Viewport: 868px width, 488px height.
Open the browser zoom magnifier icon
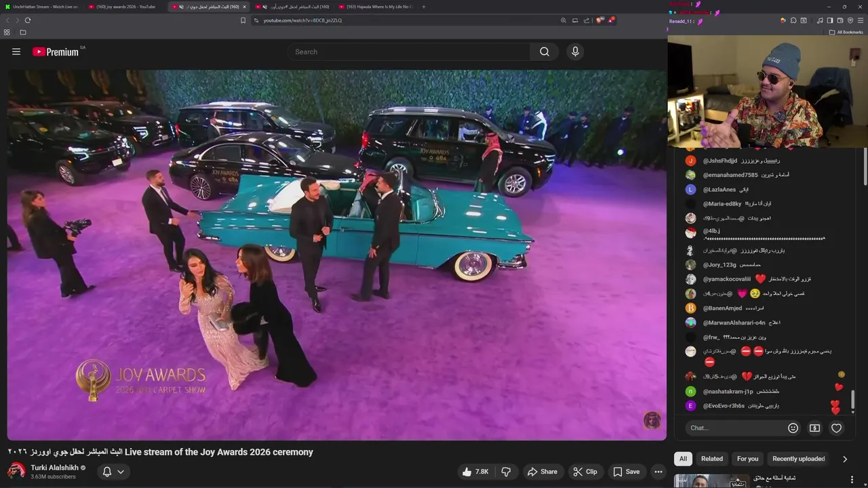[564, 20]
